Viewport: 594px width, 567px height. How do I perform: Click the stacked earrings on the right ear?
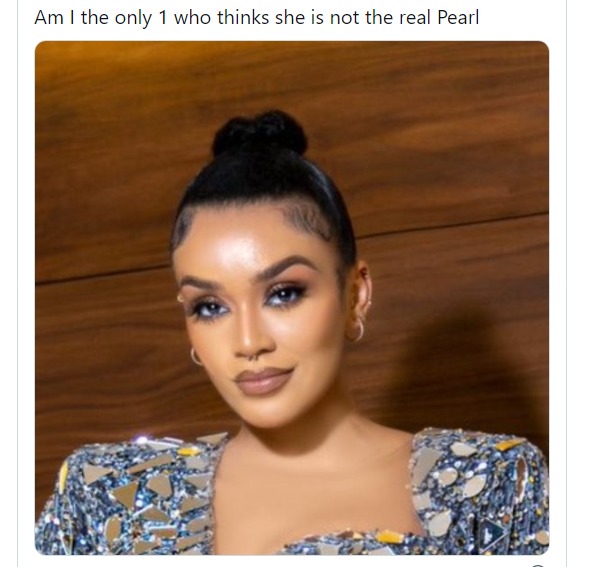360,320
